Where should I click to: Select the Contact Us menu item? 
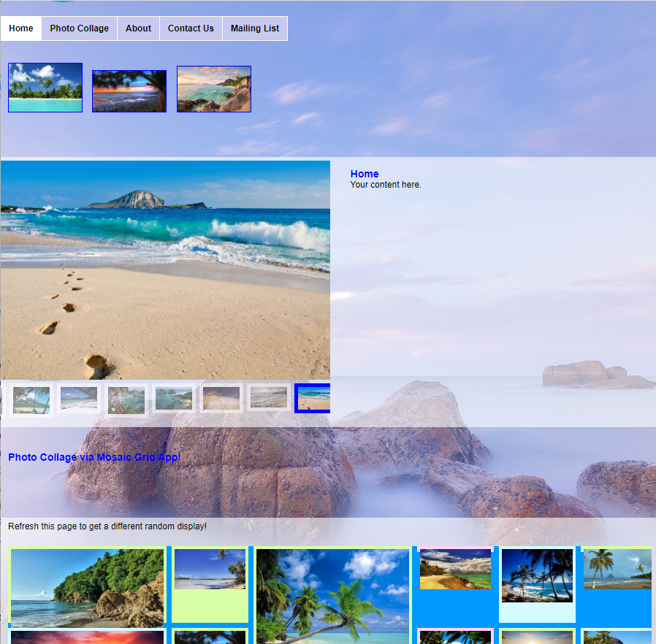pyautogui.click(x=191, y=28)
